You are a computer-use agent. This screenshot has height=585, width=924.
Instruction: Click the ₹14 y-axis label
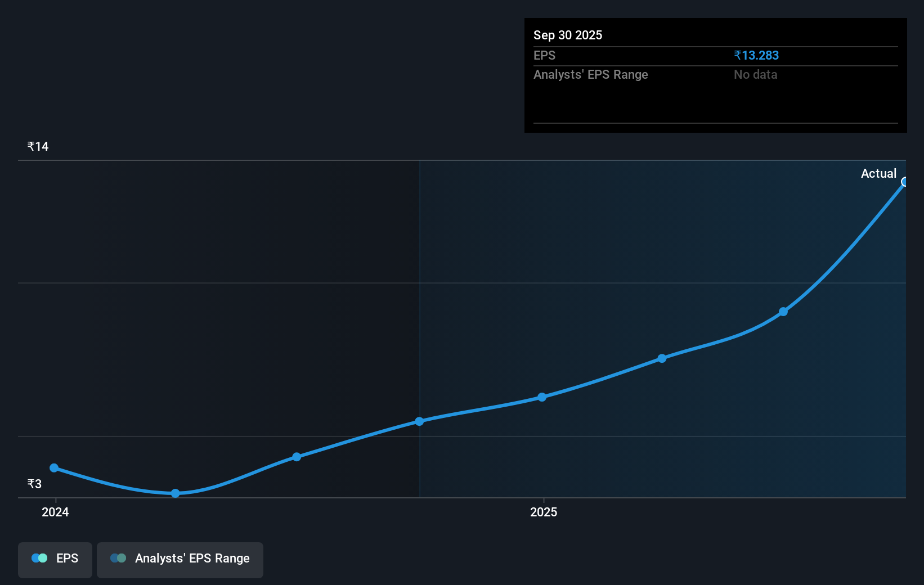click(38, 146)
